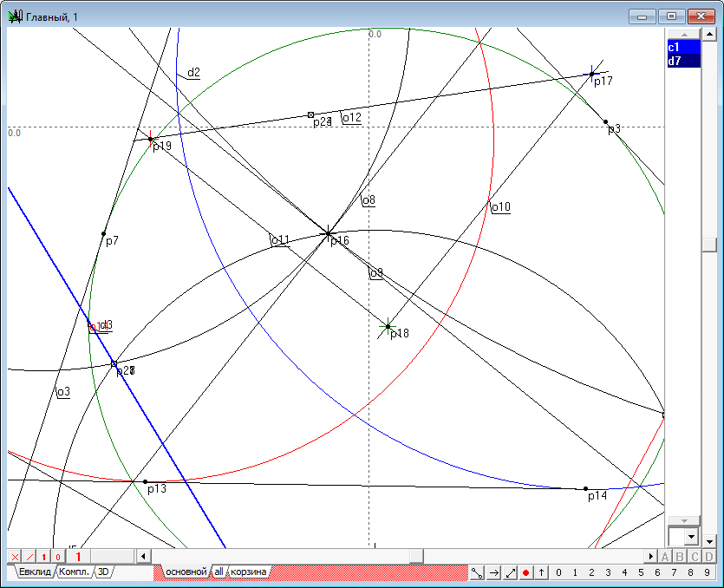Select the diagonal double-arrow tool
Viewport: 724px width, 588px height.
click(x=510, y=572)
